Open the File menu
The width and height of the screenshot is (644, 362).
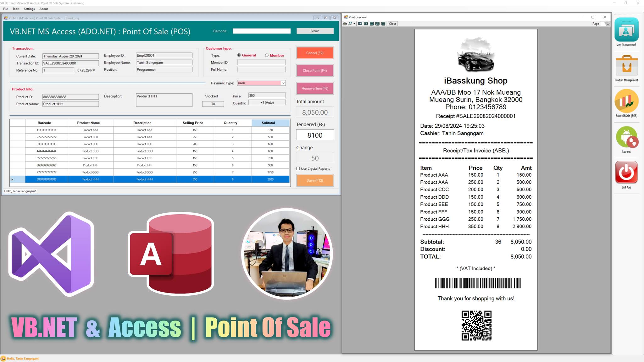pyautogui.click(x=6, y=9)
